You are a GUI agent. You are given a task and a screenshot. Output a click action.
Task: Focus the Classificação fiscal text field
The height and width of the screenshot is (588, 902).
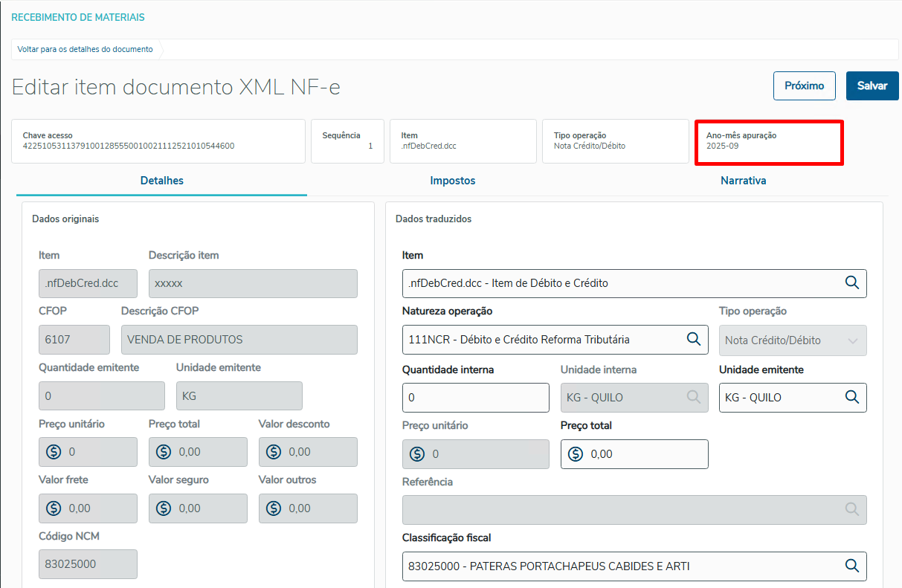point(617,566)
